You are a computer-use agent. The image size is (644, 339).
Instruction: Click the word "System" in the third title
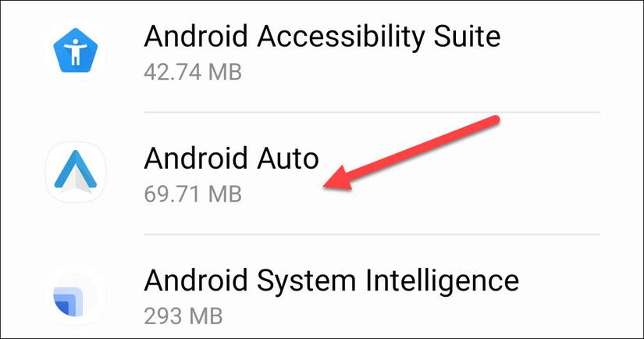307,283
